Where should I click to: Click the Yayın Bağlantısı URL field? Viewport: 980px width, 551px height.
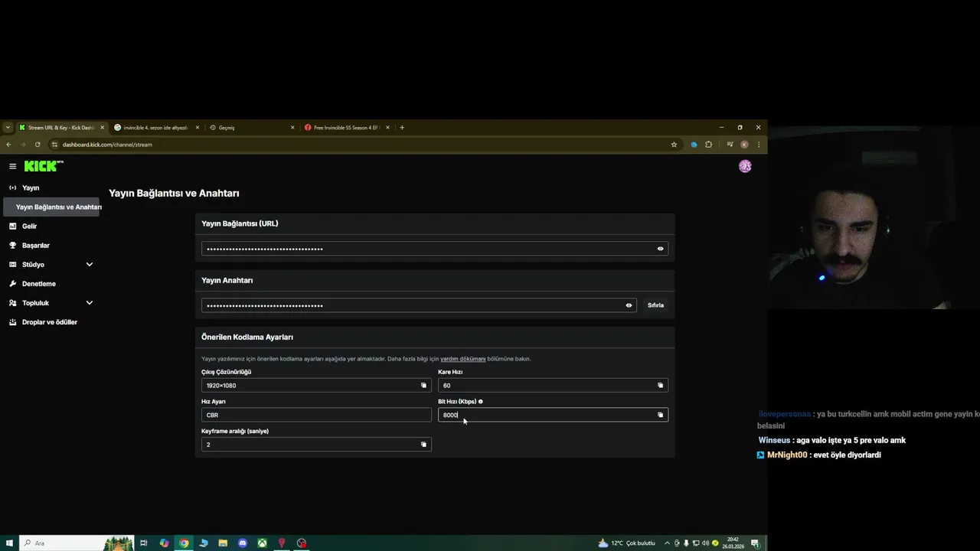click(434, 249)
